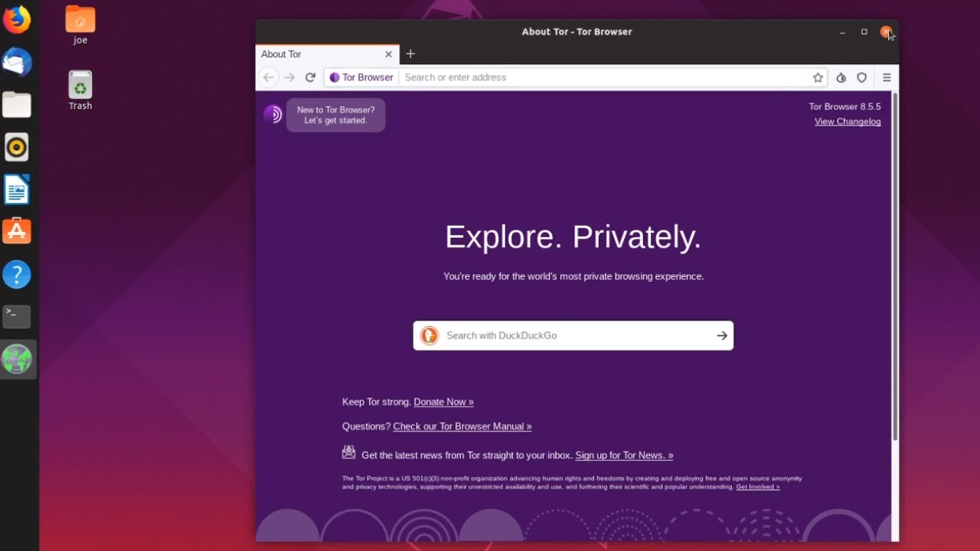The image size is (980, 551).
Task: Click the Tor onion logo on page
Action: (273, 115)
